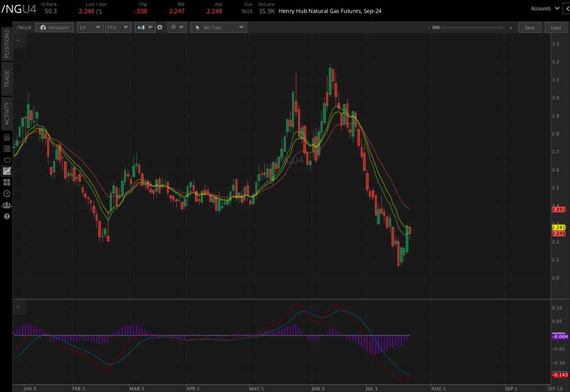570x392 pixels.
Task: Open chart settings via the gear icon
Action: click(x=160, y=27)
